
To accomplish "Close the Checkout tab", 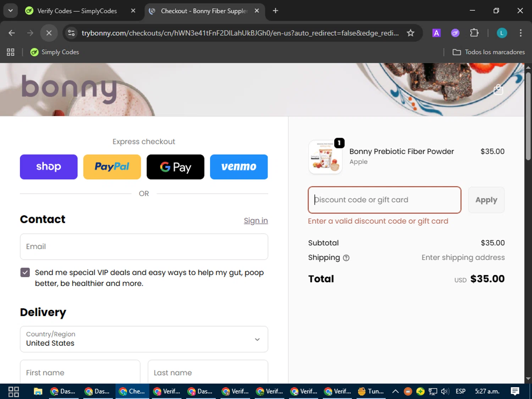I will [x=257, y=11].
